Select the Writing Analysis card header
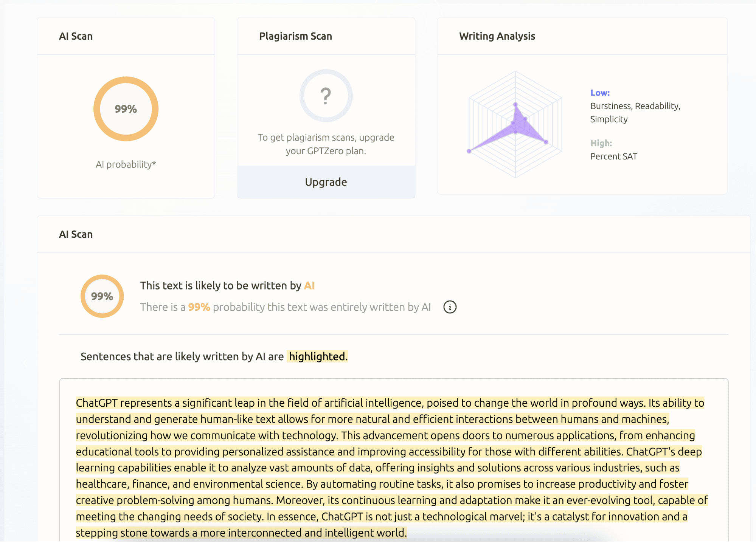Screen dimensions: 756x542 point(497,36)
